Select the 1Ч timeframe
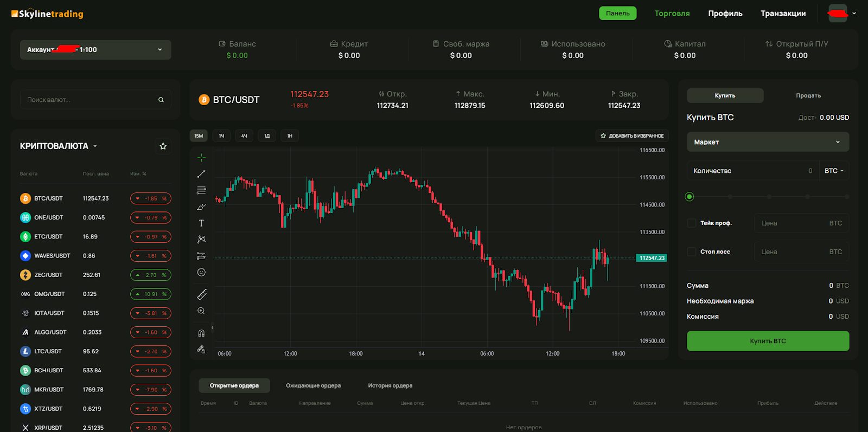 222,136
